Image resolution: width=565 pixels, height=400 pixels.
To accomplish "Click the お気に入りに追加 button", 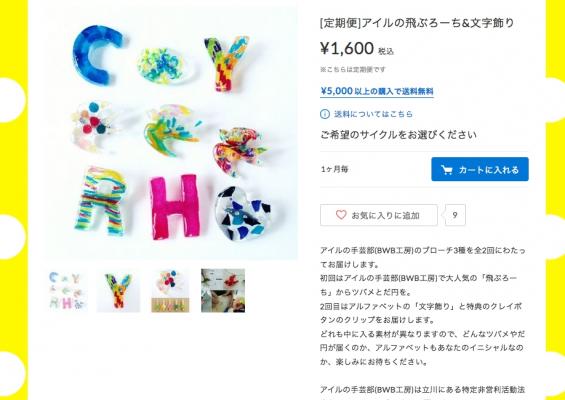I will (379, 215).
